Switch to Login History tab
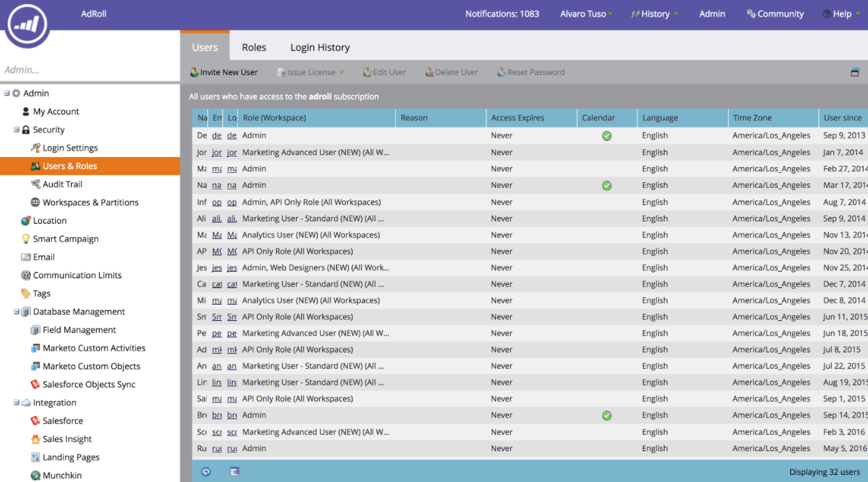The height and width of the screenshot is (482, 868). [x=320, y=47]
